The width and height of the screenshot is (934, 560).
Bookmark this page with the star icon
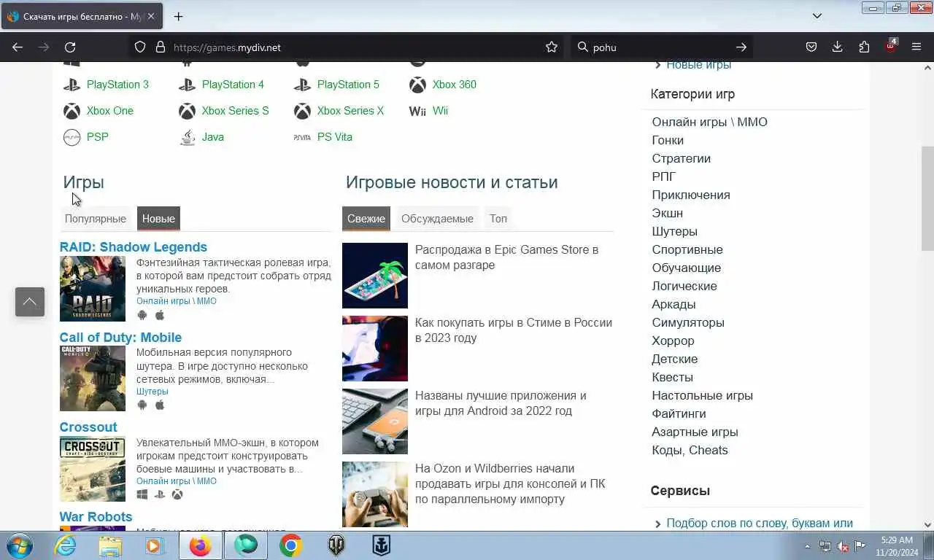pyautogui.click(x=552, y=47)
